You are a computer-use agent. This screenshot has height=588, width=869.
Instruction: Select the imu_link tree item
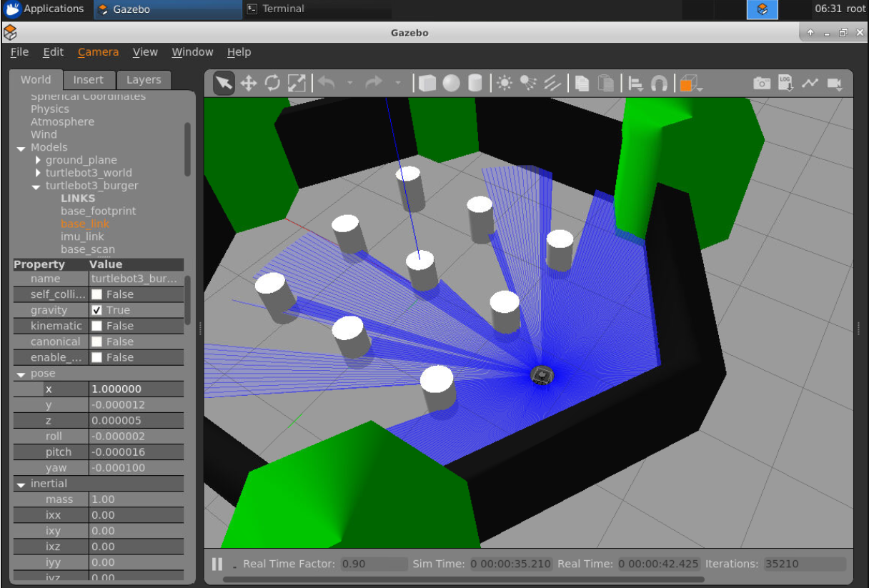tap(82, 236)
